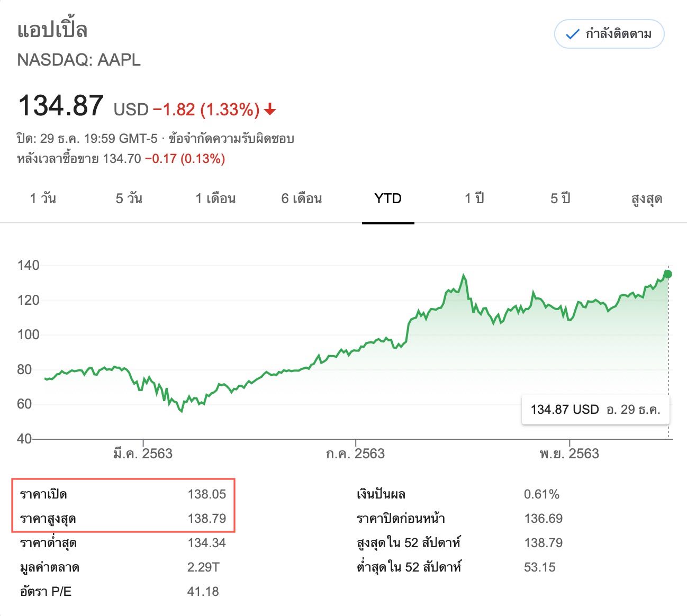
Task: Click the checkmark icon in follow button
Action: coord(572,35)
